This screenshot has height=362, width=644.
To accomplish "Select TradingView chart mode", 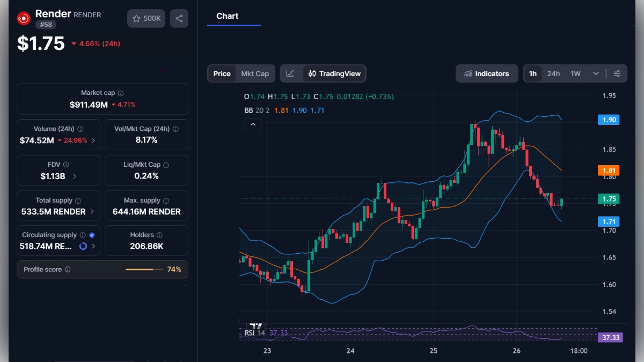I will point(334,73).
